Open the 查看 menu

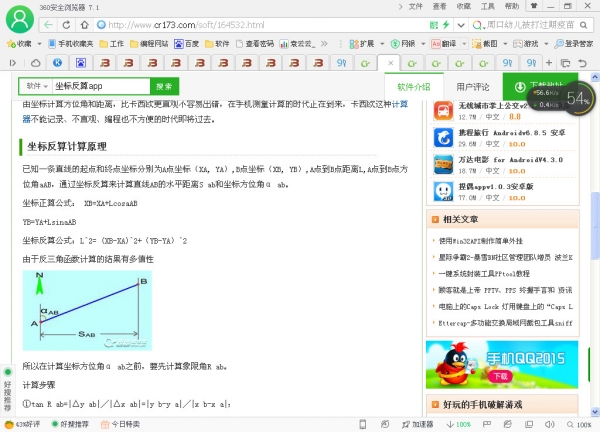click(439, 6)
